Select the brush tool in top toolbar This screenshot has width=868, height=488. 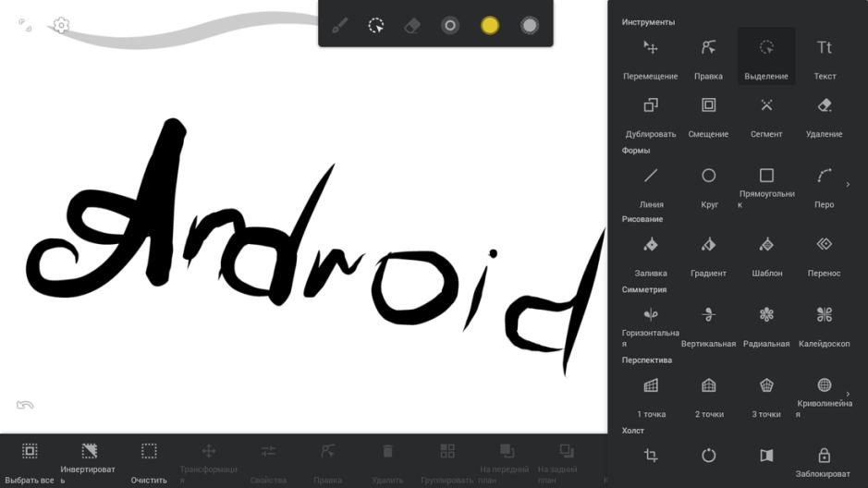[x=339, y=26]
